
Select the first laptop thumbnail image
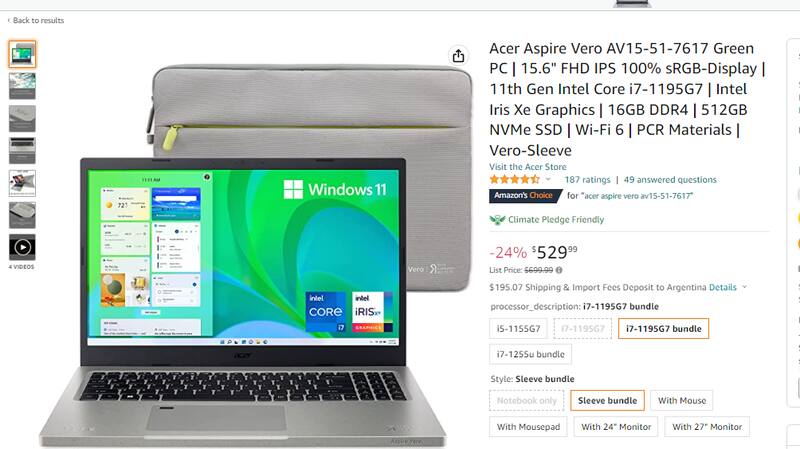(22, 54)
